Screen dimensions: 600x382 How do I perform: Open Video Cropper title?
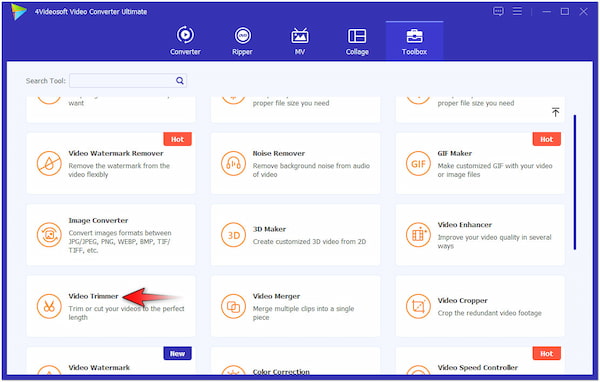[462, 300]
